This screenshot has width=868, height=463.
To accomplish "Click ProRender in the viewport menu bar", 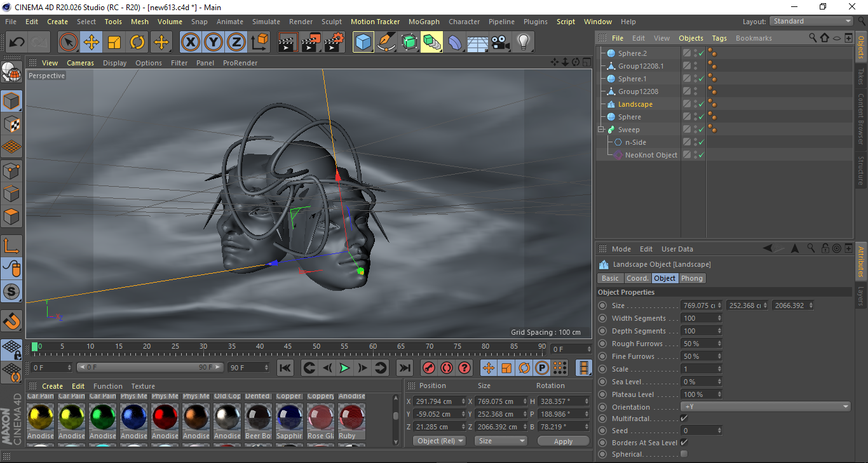I will [240, 62].
